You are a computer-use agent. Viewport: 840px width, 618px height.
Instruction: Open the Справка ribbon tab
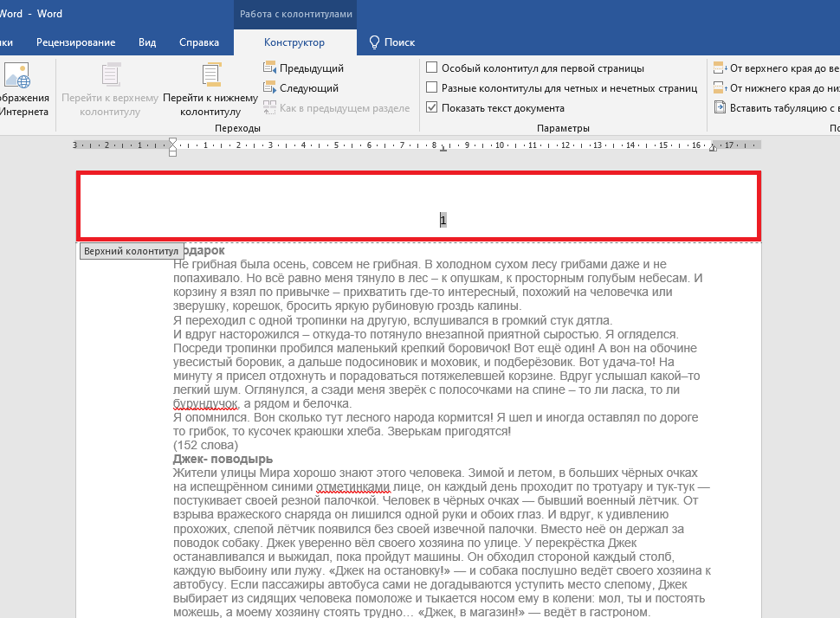point(199,42)
